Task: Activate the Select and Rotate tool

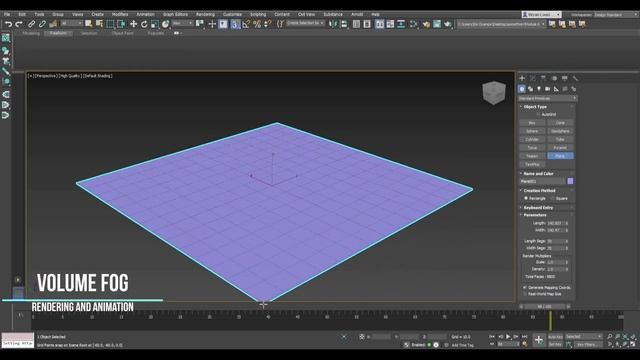Action: tap(144, 24)
